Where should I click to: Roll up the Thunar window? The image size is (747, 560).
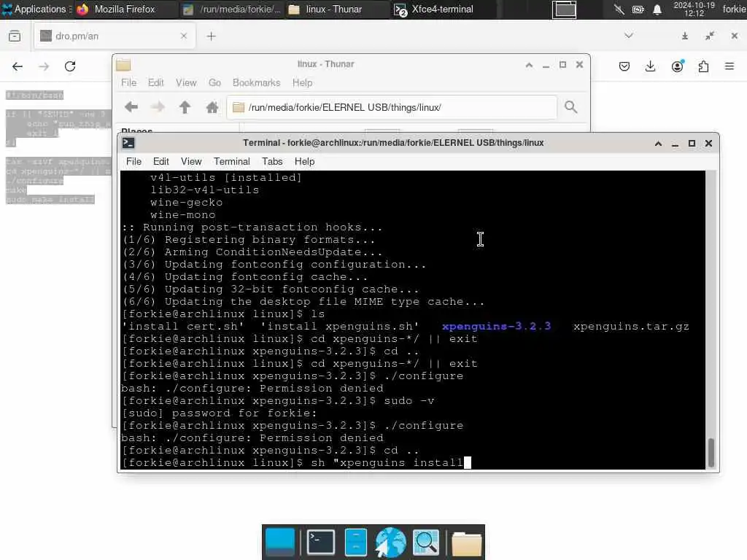click(530, 65)
